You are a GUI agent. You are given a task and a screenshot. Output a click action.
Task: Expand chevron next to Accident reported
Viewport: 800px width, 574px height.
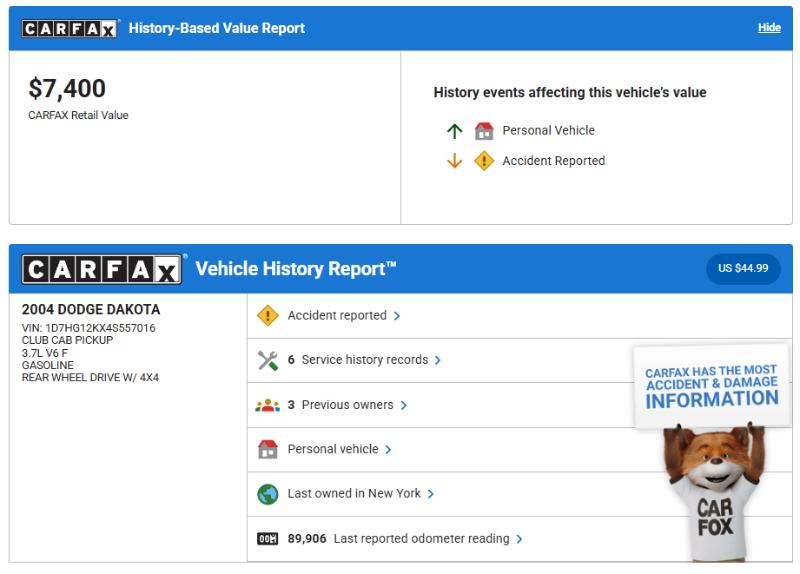(x=397, y=316)
